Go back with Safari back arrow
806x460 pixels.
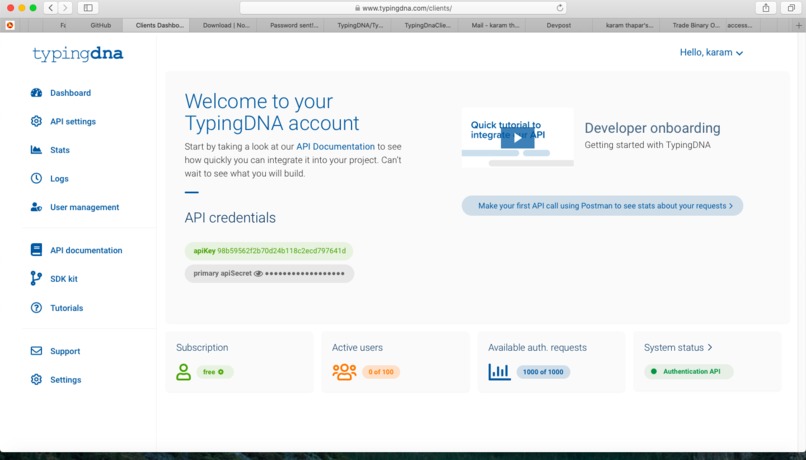coord(50,8)
